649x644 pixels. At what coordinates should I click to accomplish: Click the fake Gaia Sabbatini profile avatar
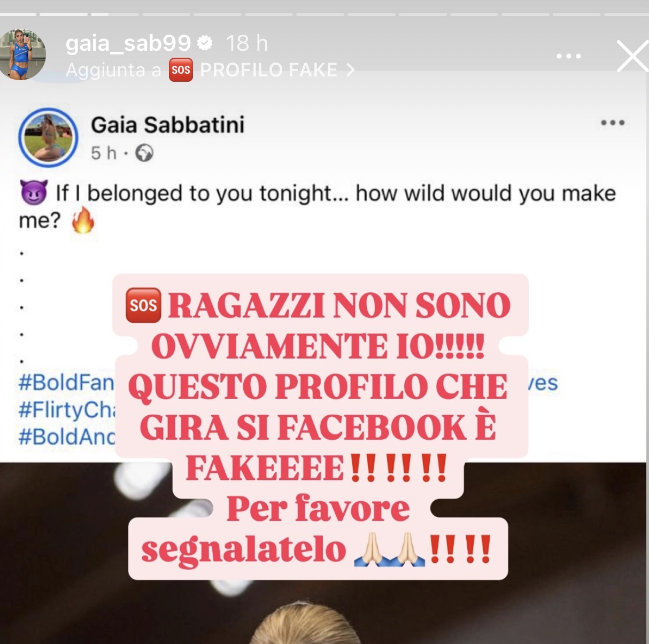point(48,137)
